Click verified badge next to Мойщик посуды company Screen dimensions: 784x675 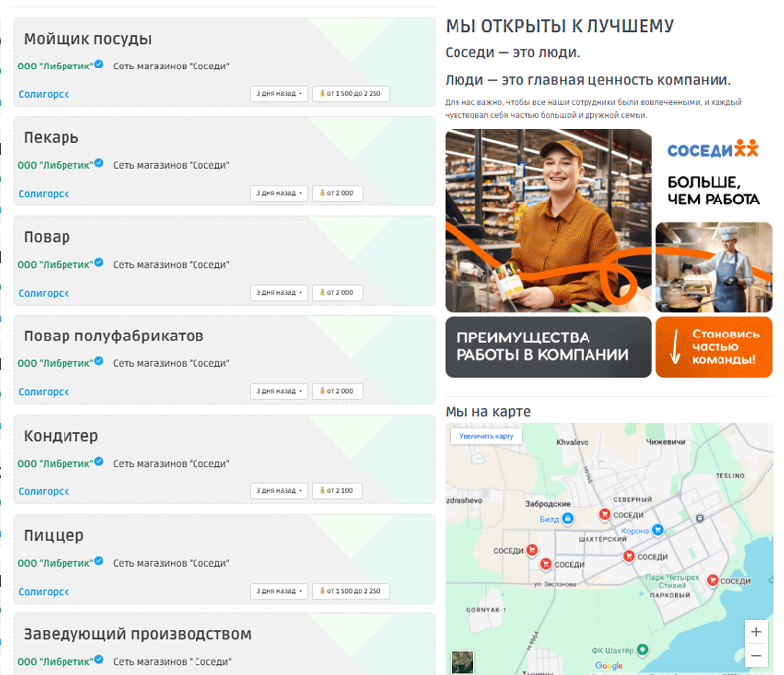pyautogui.click(x=99, y=64)
